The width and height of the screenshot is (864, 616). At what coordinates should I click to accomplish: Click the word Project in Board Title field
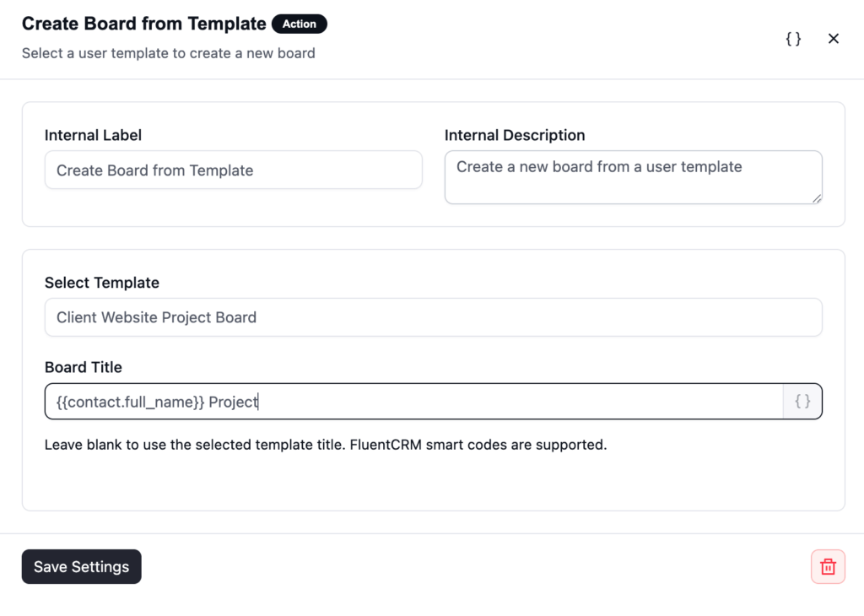[x=233, y=403]
